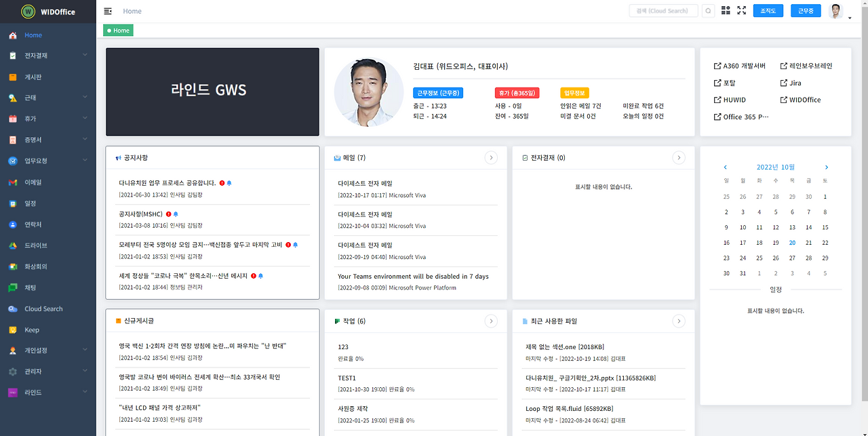Open the 작업 (6) panel arrow
This screenshot has height=436, width=868.
click(491, 321)
